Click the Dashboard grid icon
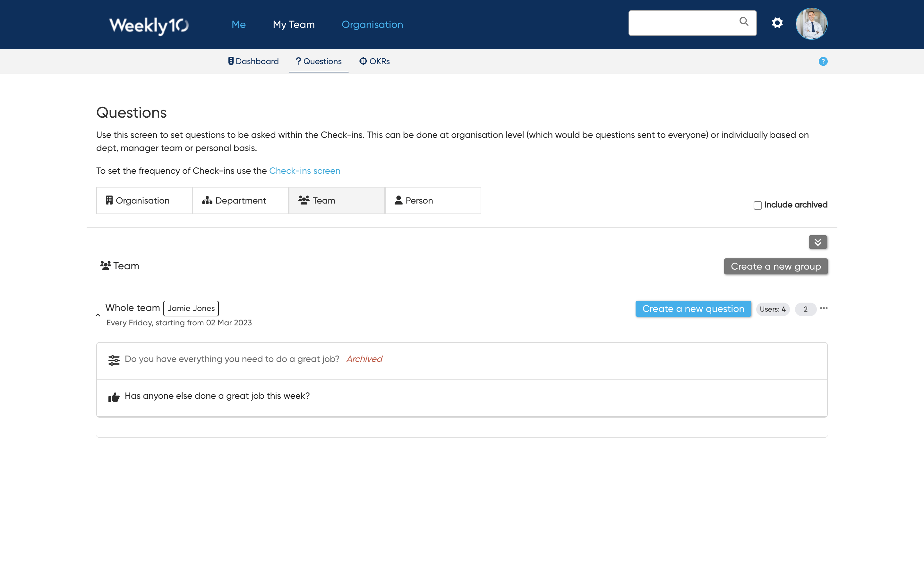Image resolution: width=924 pixels, height=577 pixels. click(230, 61)
